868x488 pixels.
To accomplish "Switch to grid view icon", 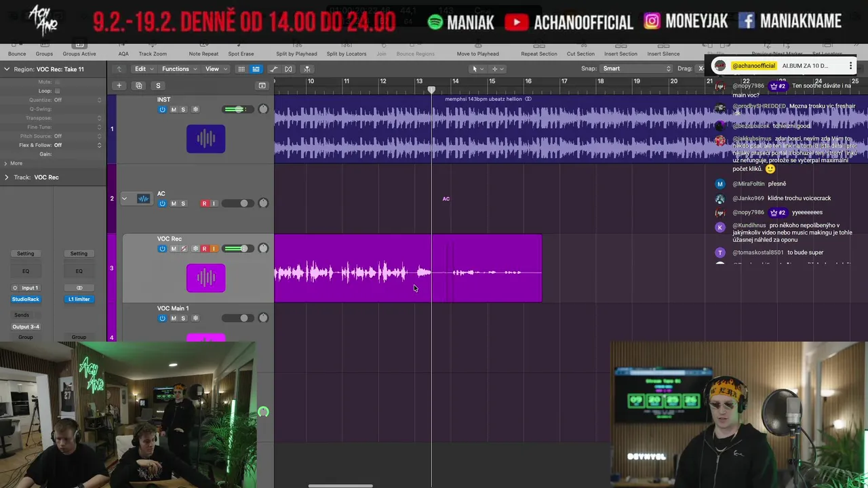I will pyautogui.click(x=241, y=68).
